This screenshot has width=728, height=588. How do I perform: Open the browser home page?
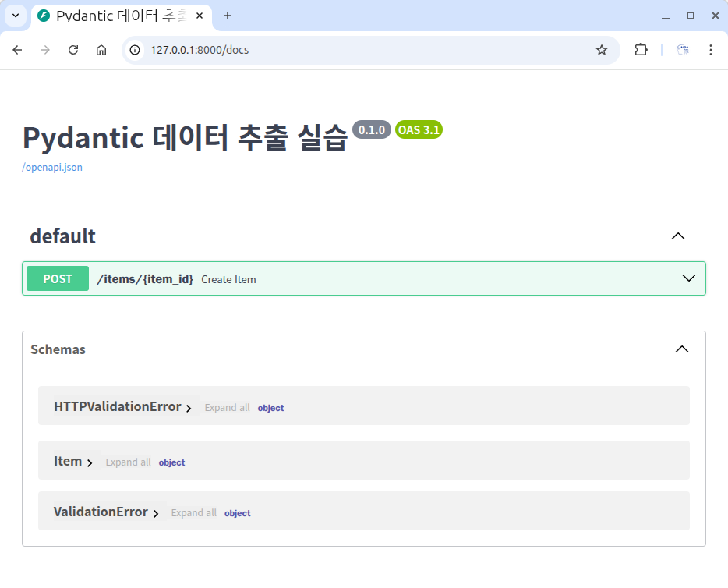(x=101, y=50)
